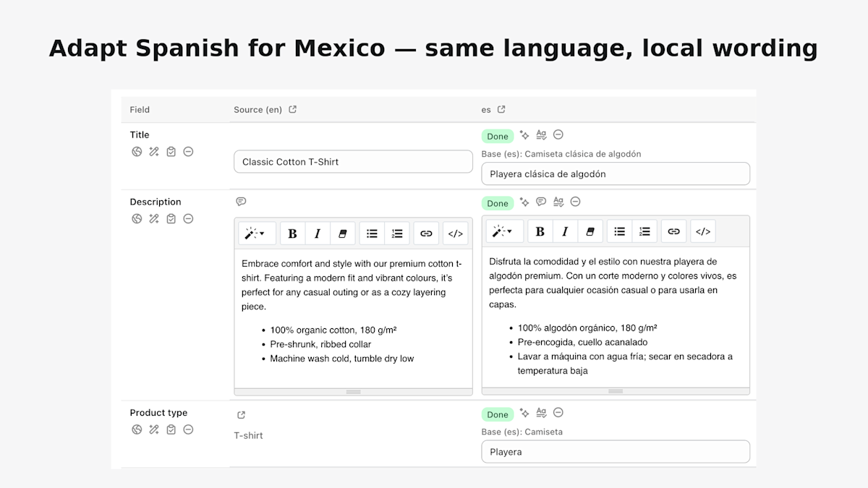Viewport: 868px width, 488px height.
Task: Click the 'Machine wash cold, tumble dry low' bullet
Action: [x=342, y=359]
